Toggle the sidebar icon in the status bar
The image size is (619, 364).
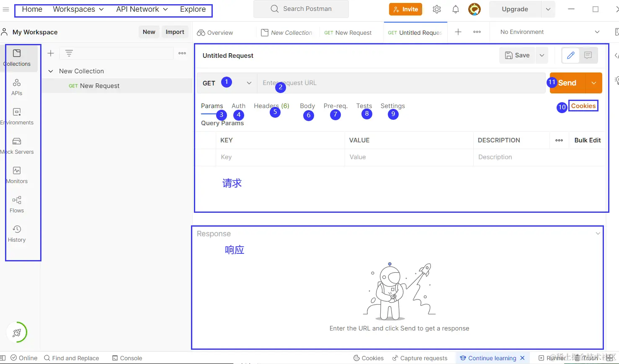[3, 358]
